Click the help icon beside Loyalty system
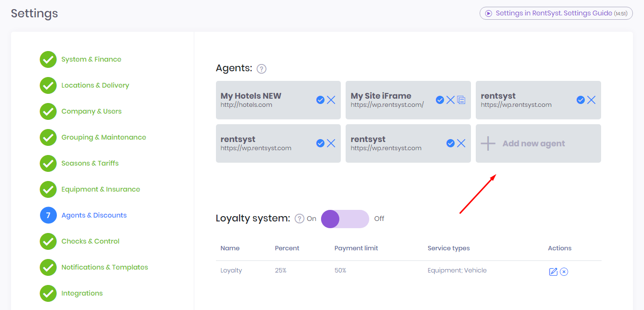The height and width of the screenshot is (310, 644). click(299, 219)
